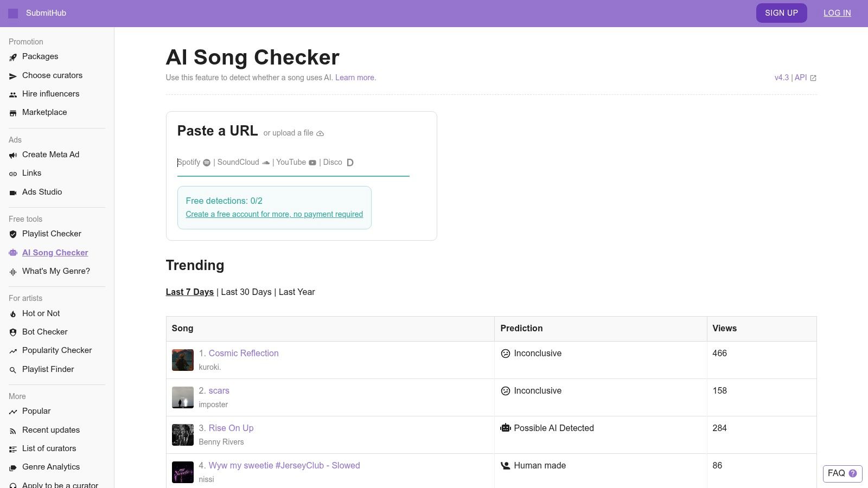868x488 pixels.
Task: Select the Last 7 Days tab
Action: click(190, 292)
